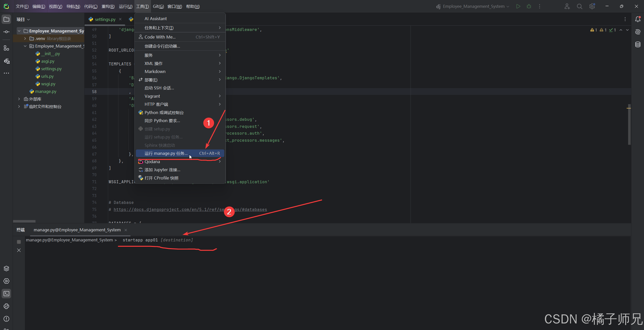
Task: Select 运行 manage.py 任务 menu item
Action: pyautogui.click(x=180, y=153)
